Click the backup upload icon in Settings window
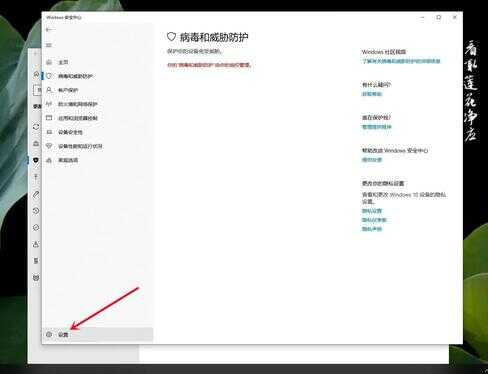 click(x=36, y=177)
